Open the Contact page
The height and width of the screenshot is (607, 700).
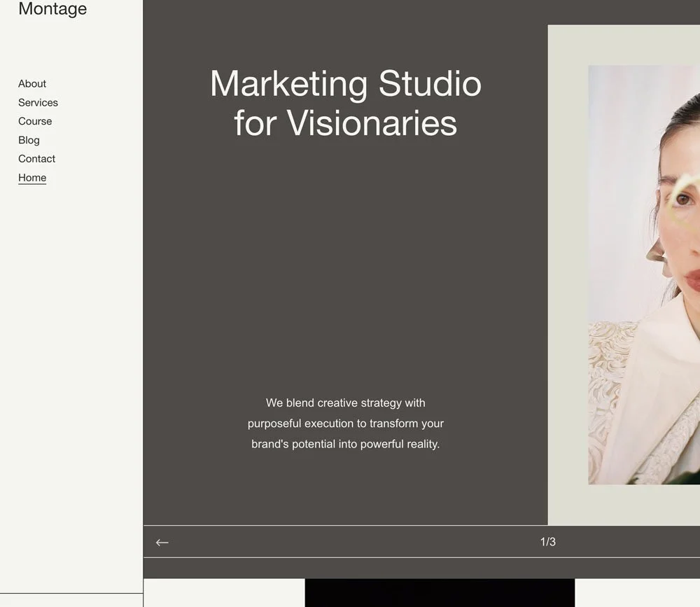[x=36, y=158]
